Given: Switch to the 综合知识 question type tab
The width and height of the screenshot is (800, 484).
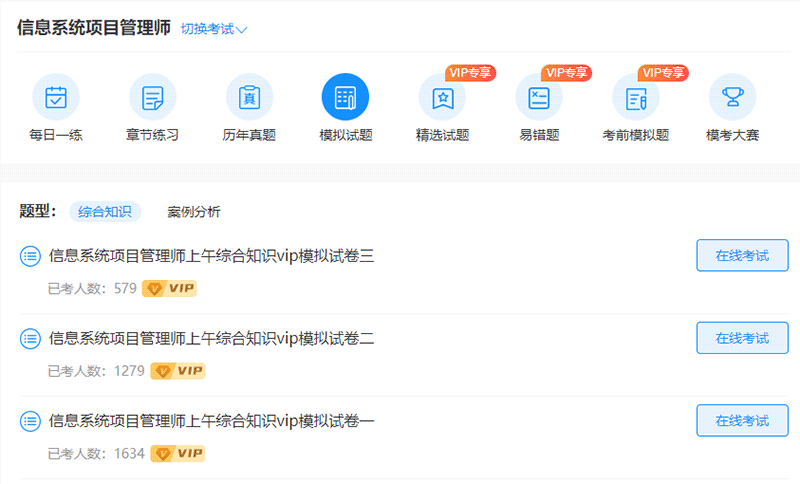Looking at the screenshot, I should coord(105,212).
